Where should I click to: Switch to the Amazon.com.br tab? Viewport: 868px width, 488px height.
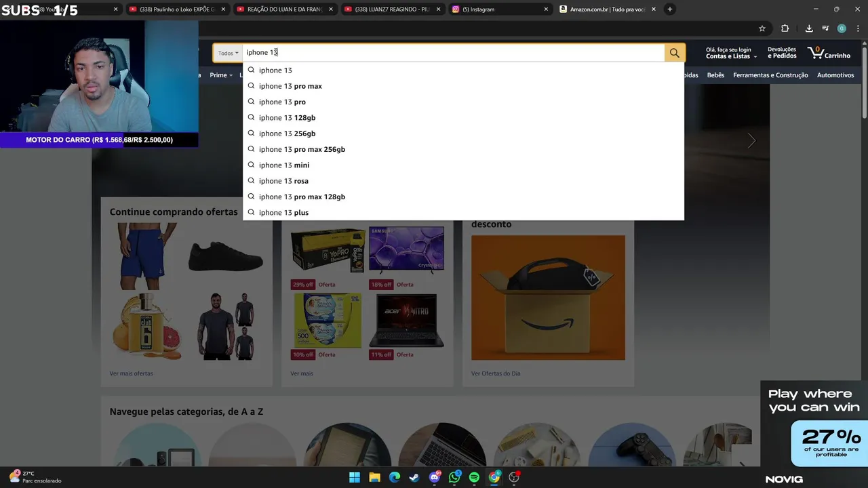(x=608, y=9)
